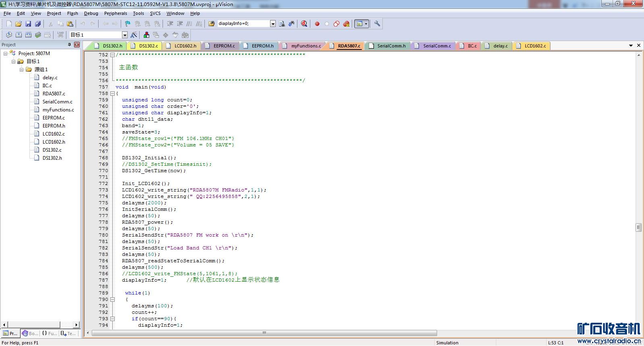Click the Download to flash LOAD icon
644x346 pixels.
[60, 35]
